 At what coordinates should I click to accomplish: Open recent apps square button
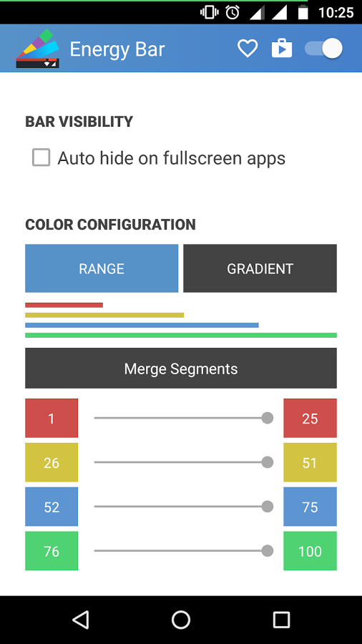tap(282, 620)
